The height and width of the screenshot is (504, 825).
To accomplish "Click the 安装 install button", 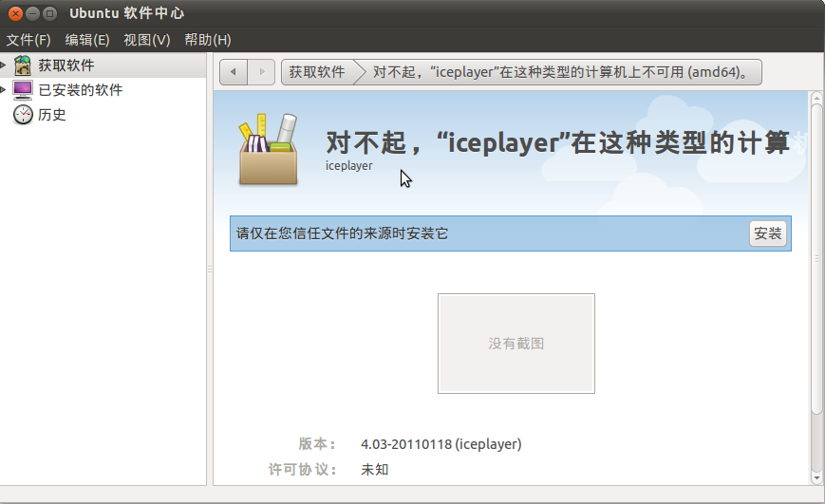I will tap(768, 233).
